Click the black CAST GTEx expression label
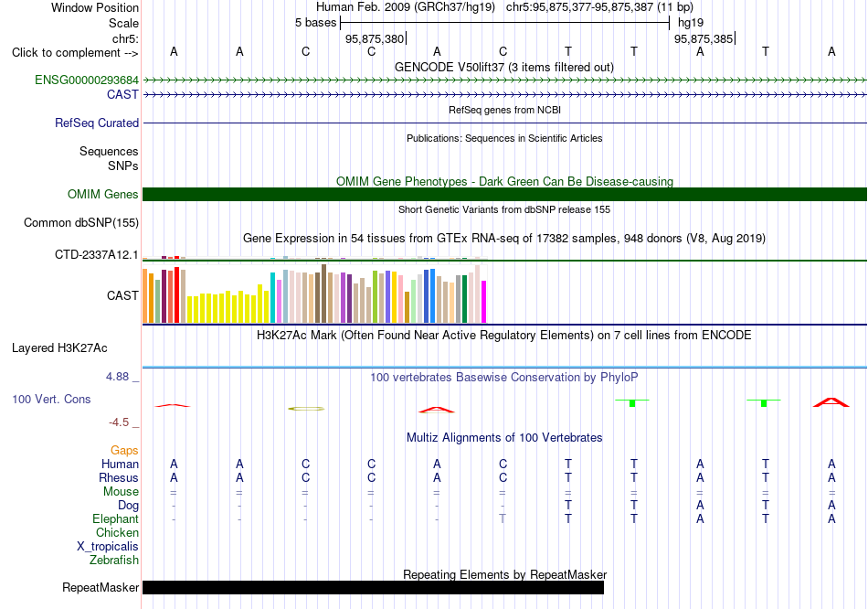Viewport: 868px width, 609px height. (122, 295)
